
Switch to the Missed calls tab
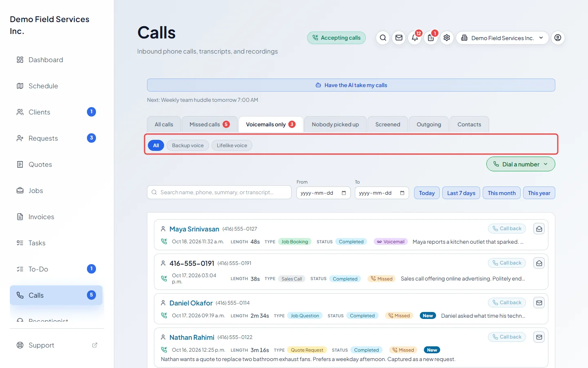click(209, 124)
